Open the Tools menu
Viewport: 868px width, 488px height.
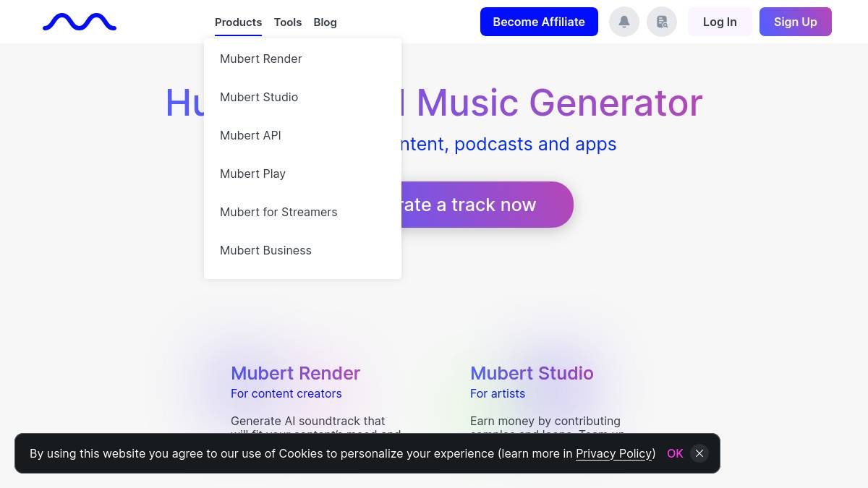(288, 22)
